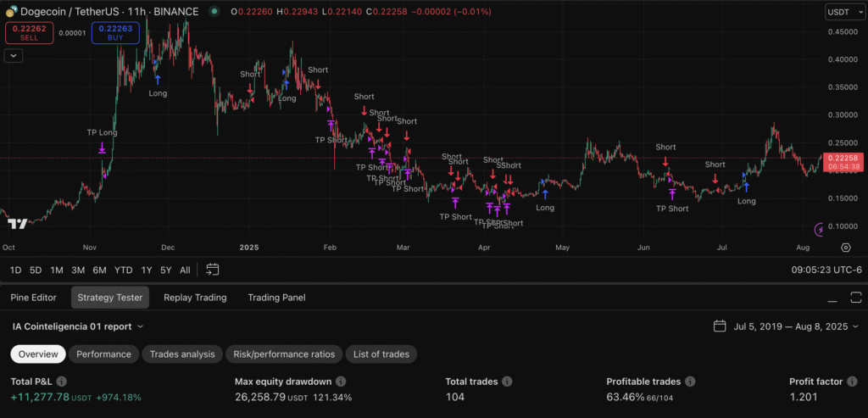Open info for Total P&L
This screenshot has height=418, width=868.
pos(62,382)
